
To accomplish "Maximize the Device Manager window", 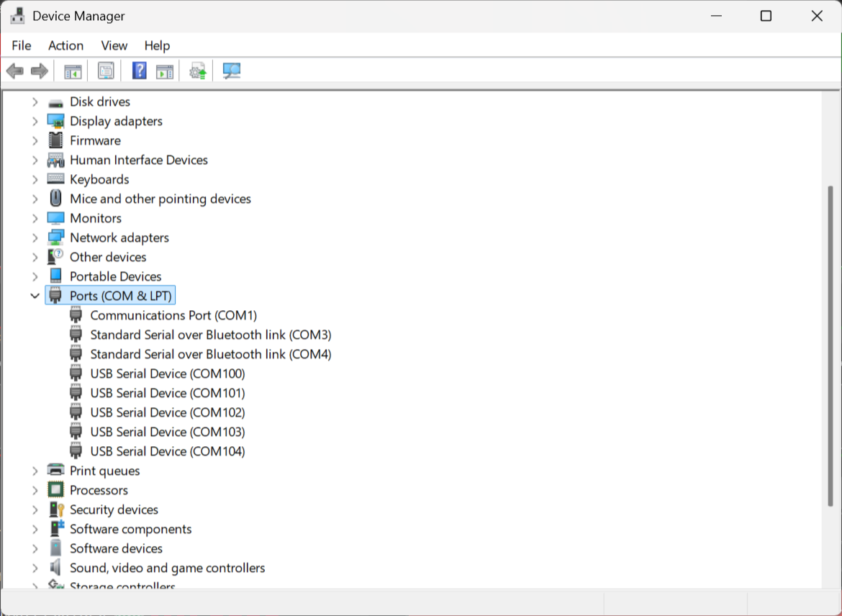I will [766, 16].
